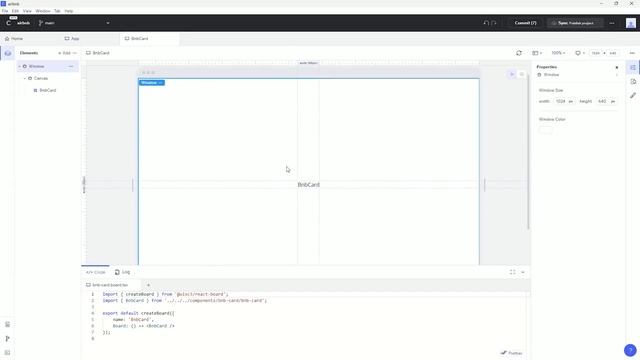The image size is (640, 360).
Task: Open the git branch icon in bottom-left sidebar
Action: tap(7, 338)
